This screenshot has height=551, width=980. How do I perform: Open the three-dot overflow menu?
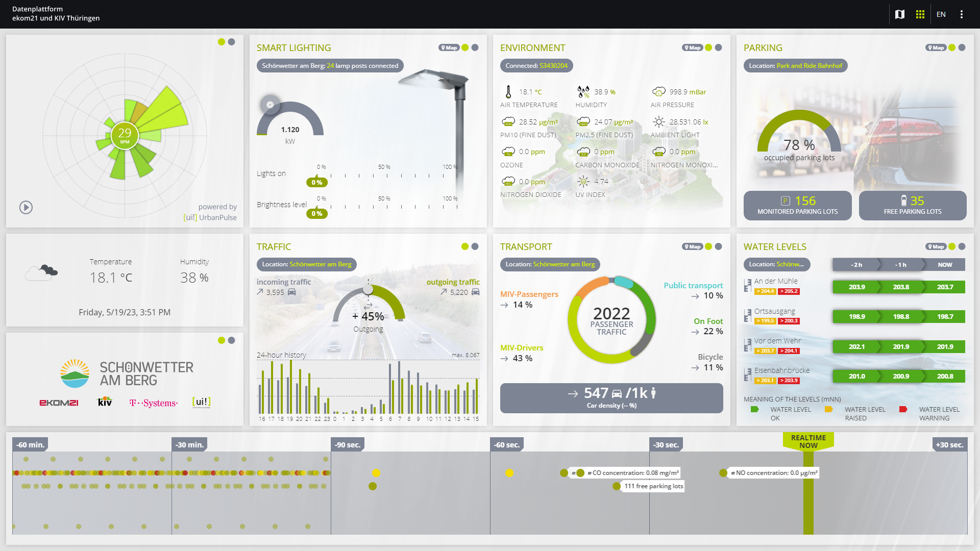tap(962, 14)
